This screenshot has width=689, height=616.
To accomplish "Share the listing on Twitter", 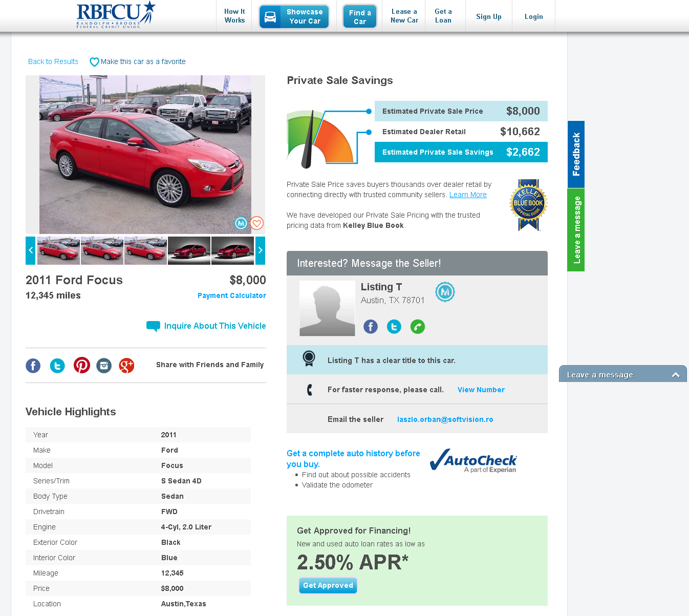I will 57,366.
